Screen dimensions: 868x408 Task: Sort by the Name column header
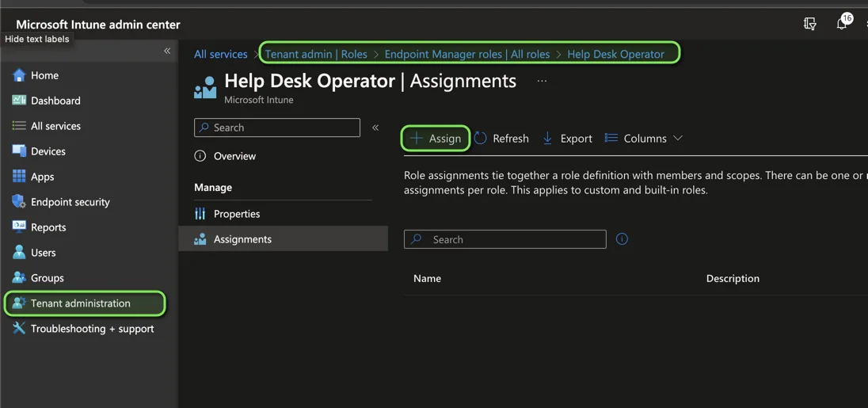(427, 278)
